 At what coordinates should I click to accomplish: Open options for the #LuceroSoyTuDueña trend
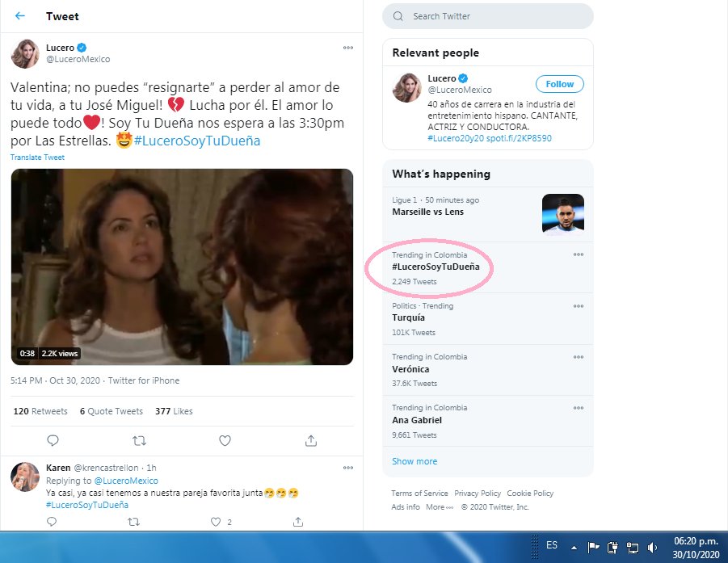[x=578, y=254]
